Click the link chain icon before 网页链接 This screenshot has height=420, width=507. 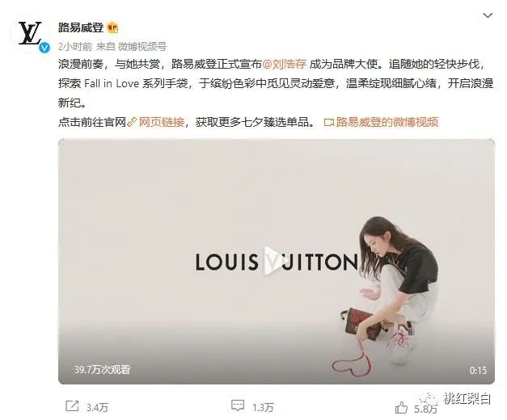[x=132, y=122]
